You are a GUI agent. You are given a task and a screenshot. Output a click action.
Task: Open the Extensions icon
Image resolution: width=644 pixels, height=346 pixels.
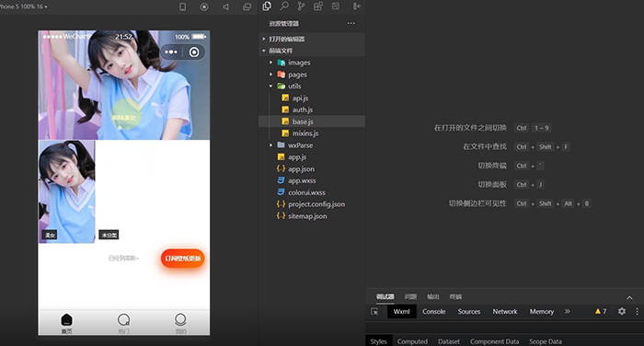point(318,6)
